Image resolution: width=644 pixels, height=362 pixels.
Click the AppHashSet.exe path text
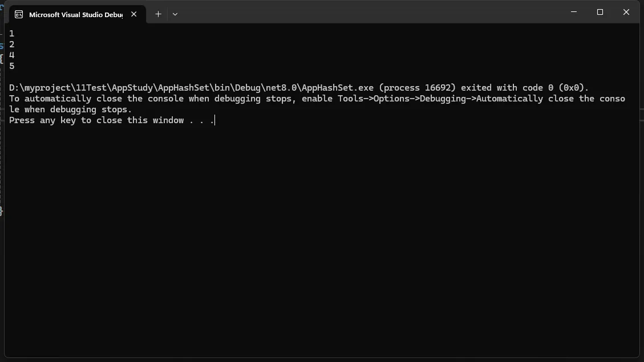point(192,87)
